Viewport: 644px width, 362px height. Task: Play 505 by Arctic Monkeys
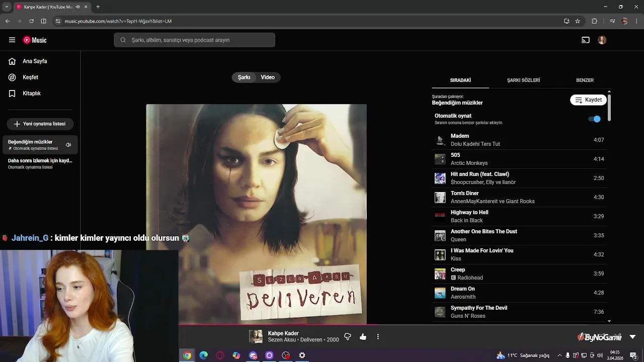tap(519, 159)
